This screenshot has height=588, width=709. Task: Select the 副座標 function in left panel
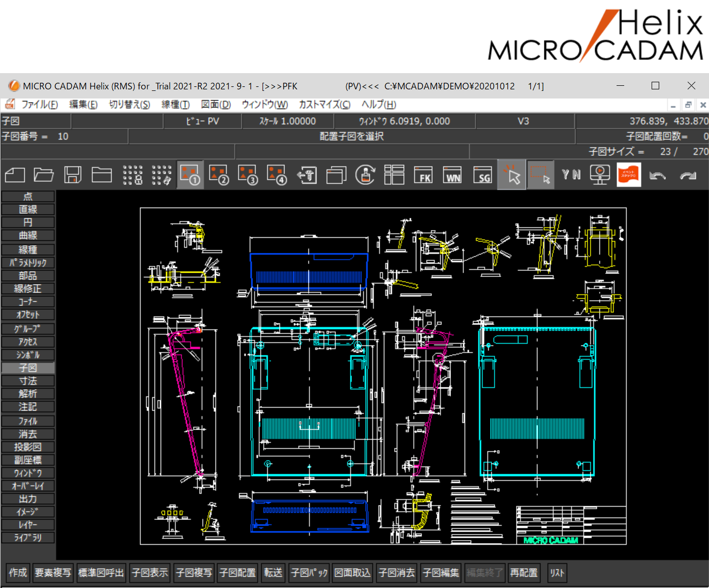28,460
